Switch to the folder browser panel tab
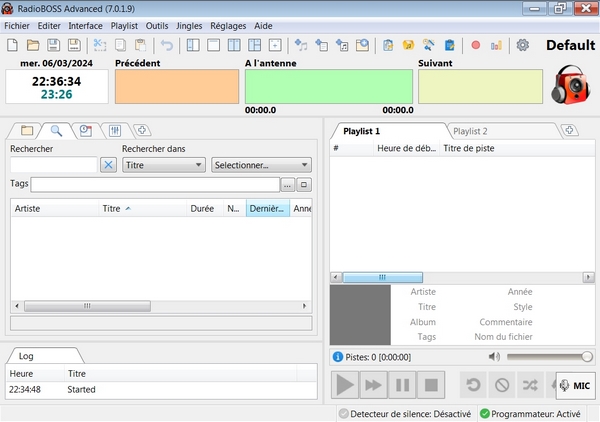This screenshot has width=600, height=422. pyautogui.click(x=27, y=130)
